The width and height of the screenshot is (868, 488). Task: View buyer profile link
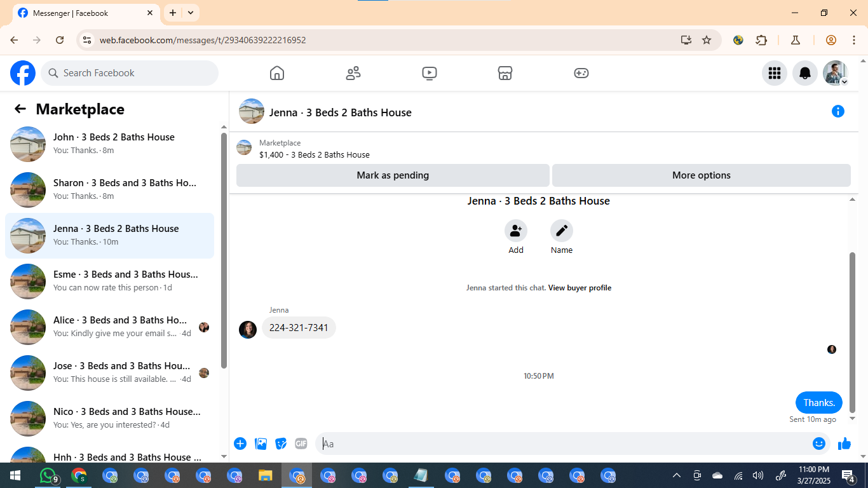pyautogui.click(x=580, y=288)
